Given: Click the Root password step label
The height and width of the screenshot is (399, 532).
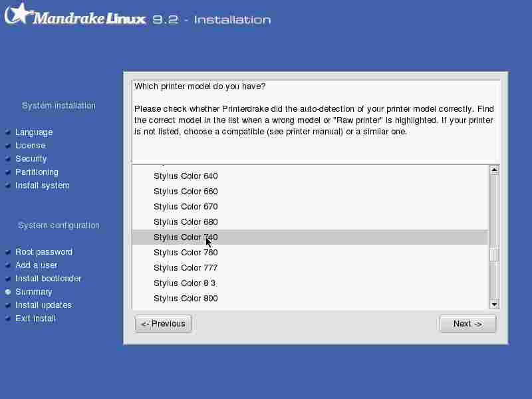Looking at the screenshot, I should [x=44, y=252].
